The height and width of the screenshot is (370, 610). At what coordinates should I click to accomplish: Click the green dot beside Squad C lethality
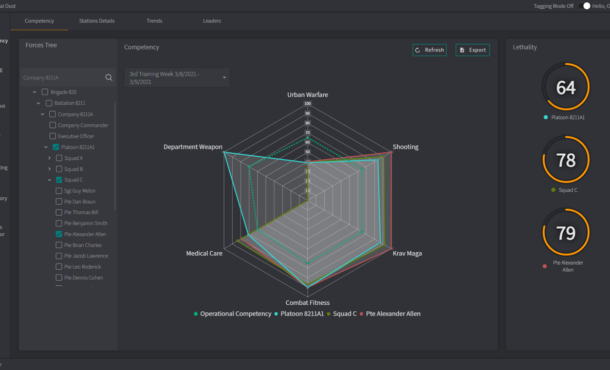pyautogui.click(x=553, y=190)
